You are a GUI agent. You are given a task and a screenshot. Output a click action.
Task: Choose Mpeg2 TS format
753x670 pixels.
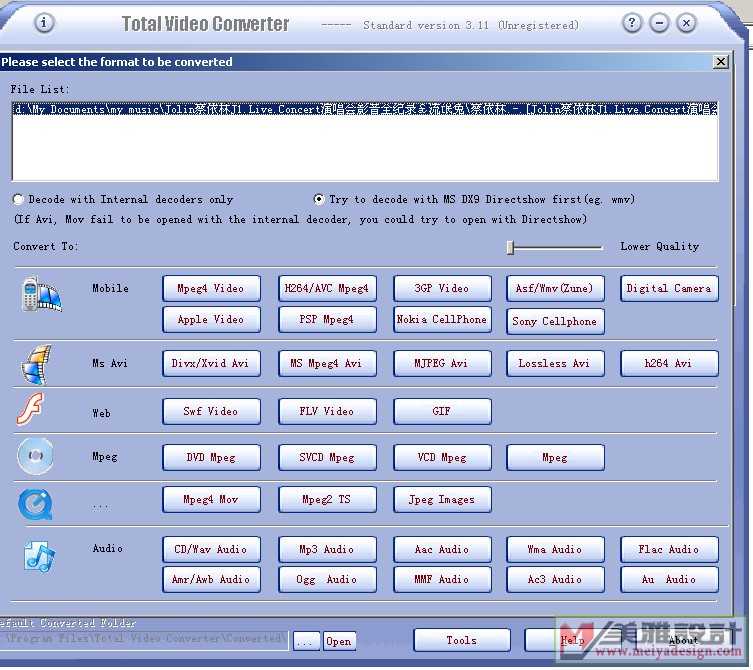pos(327,499)
